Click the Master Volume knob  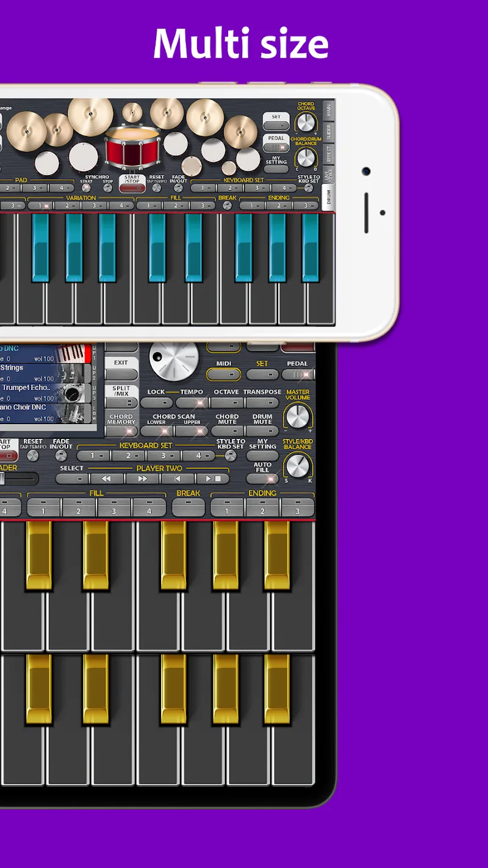(297, 416)
